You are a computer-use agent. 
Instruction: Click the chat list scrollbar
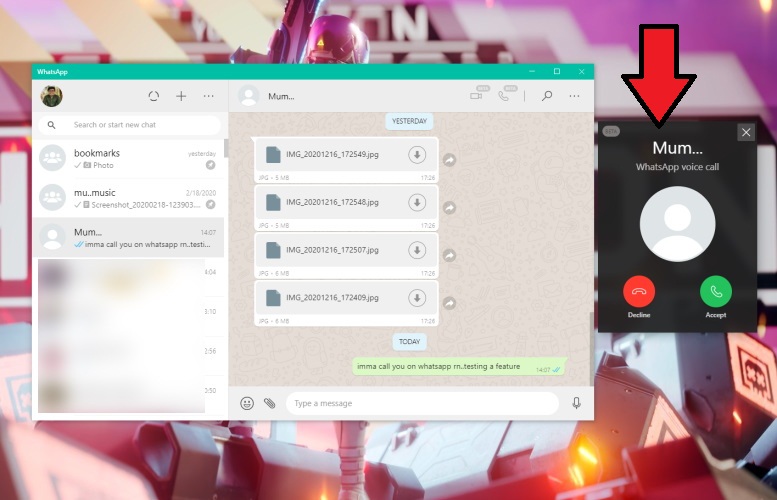click(226, 148)
